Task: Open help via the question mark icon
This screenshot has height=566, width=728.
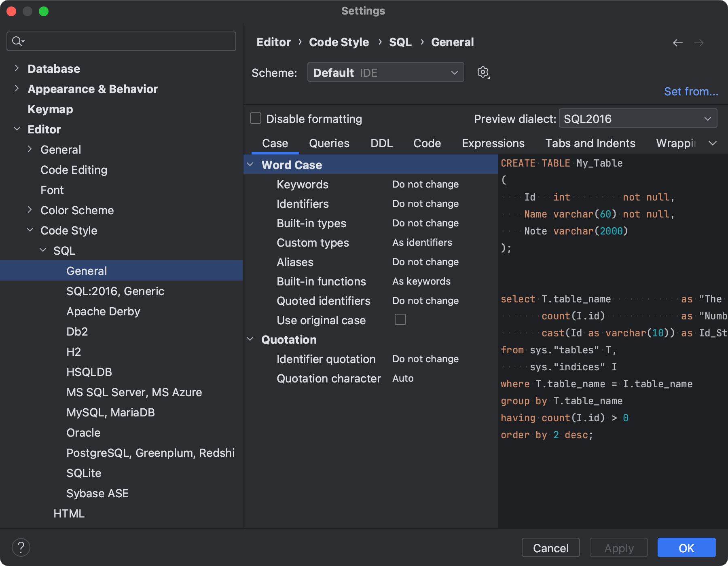Action: tap(21, 547)
